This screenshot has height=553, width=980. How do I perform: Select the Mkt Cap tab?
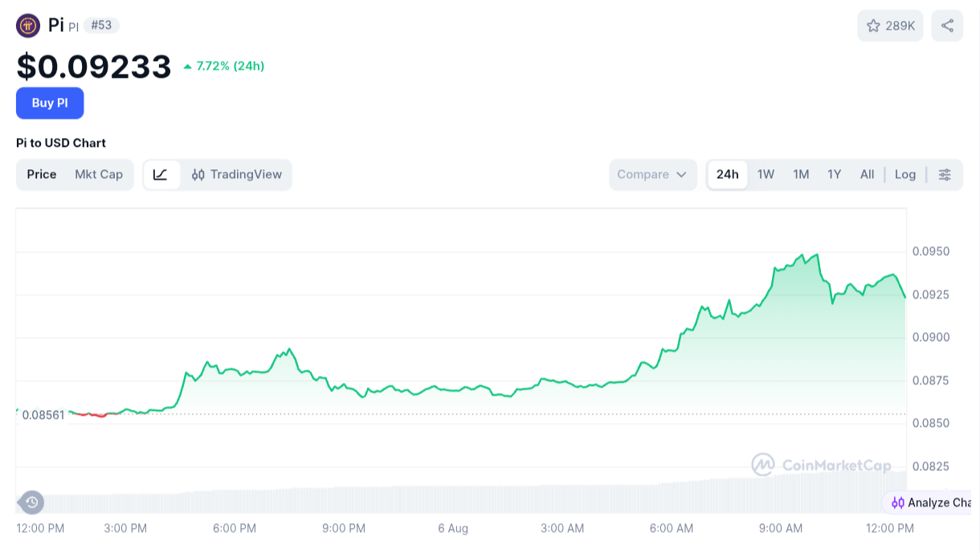point(99,174)
